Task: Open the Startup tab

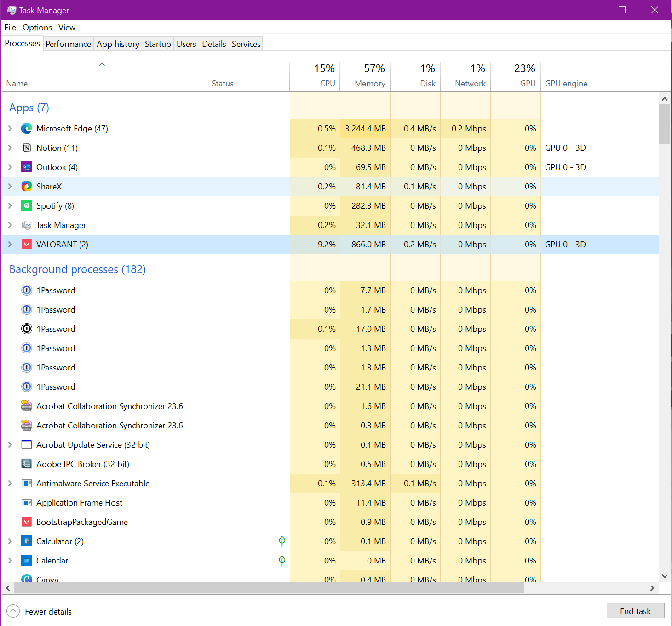Action: 158,44
